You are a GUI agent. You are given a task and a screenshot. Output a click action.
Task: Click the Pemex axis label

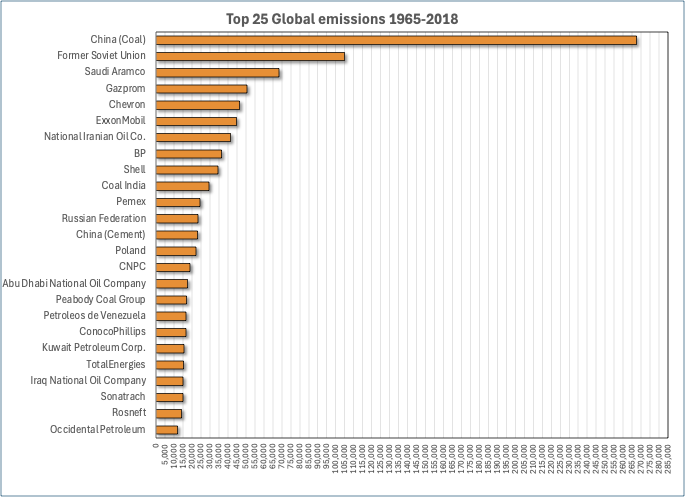point(130,202)
